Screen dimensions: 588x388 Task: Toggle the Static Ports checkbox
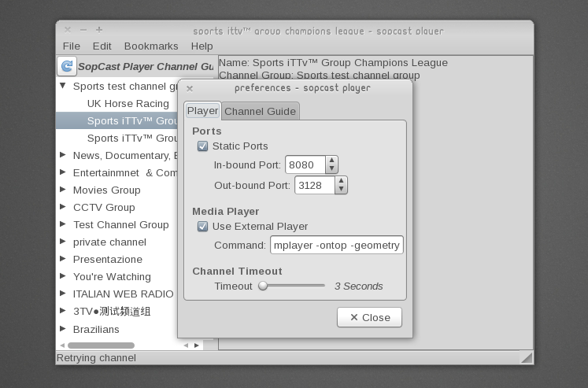pyautogui.click(x=202, y=146)
